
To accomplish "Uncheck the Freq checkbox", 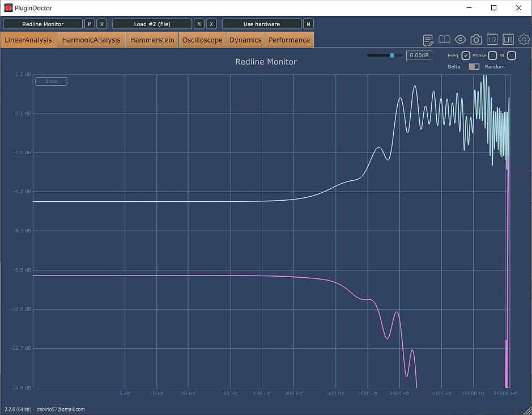I will pos(466,56).
